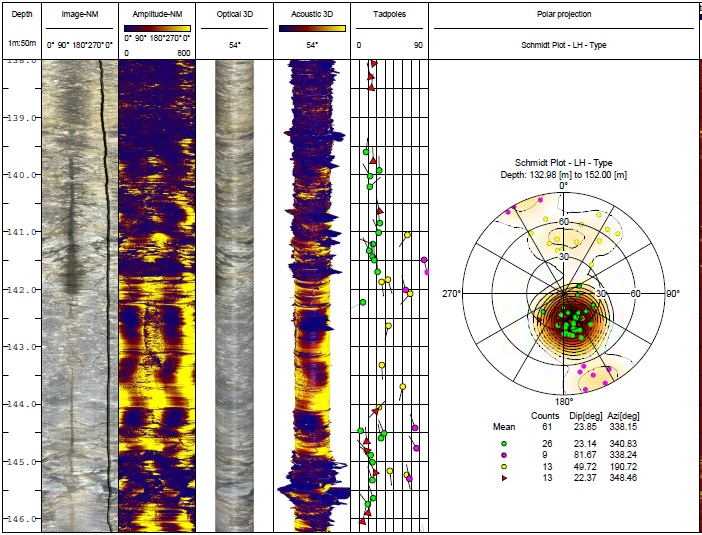Click the mean azimuth value '338.15'
Screen dimensions: 702x535
point(623,427)
